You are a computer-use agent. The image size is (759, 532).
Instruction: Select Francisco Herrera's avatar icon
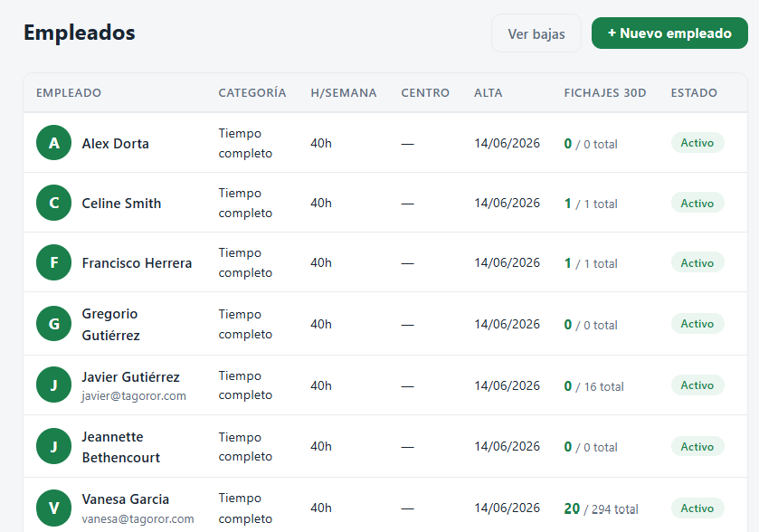(x=53, y=262)
